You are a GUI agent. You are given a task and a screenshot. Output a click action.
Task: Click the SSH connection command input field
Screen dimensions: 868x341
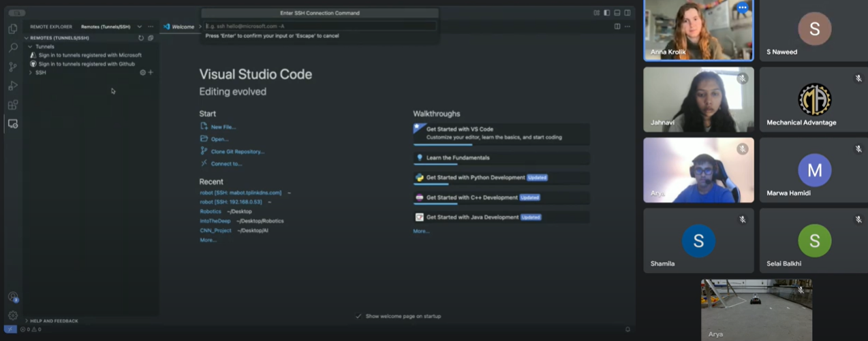(320, 26)
